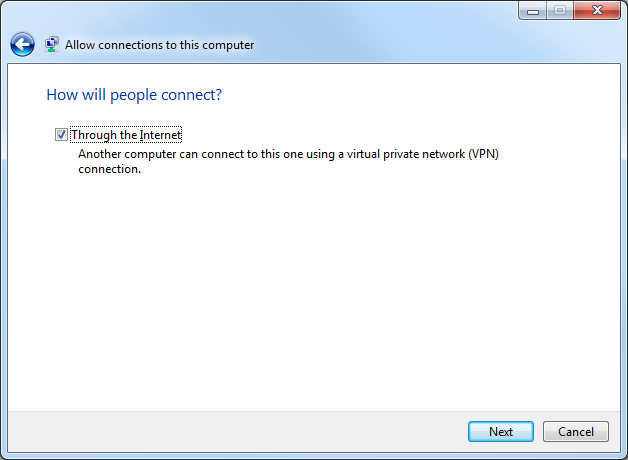This screenshot has height=460, width=628.
Task: Click the VPN connection description text
Action: pyautogui.click(x=288, y=161)
